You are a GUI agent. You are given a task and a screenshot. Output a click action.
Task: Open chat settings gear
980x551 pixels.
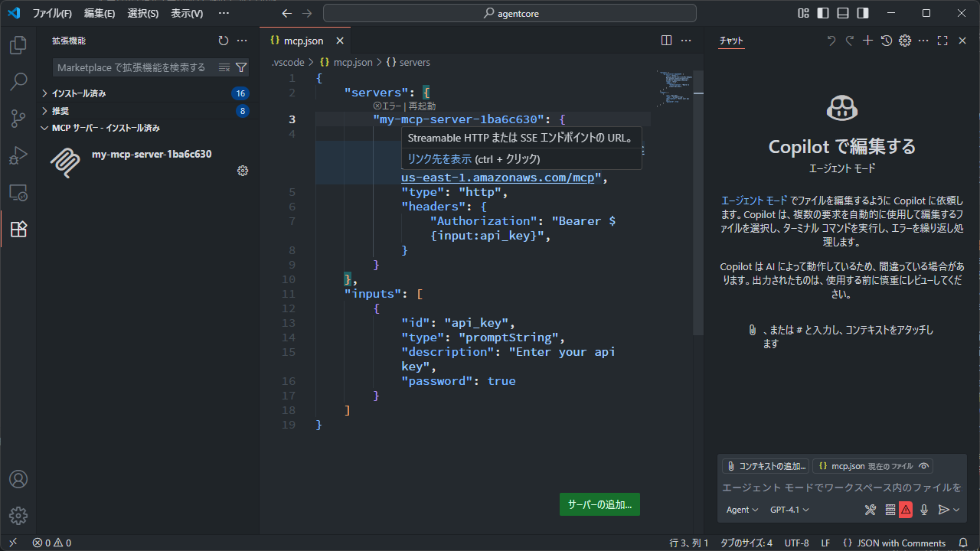905,41
